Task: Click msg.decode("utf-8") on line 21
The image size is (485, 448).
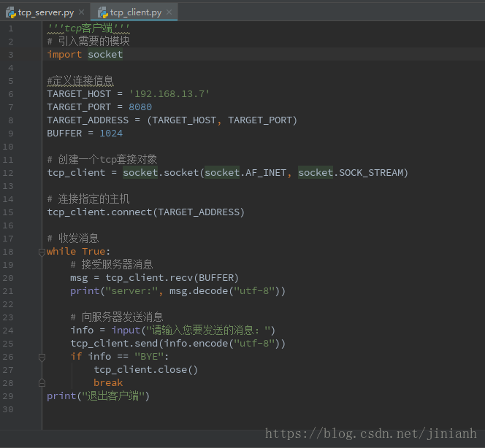Action: (x=224, y=291)
